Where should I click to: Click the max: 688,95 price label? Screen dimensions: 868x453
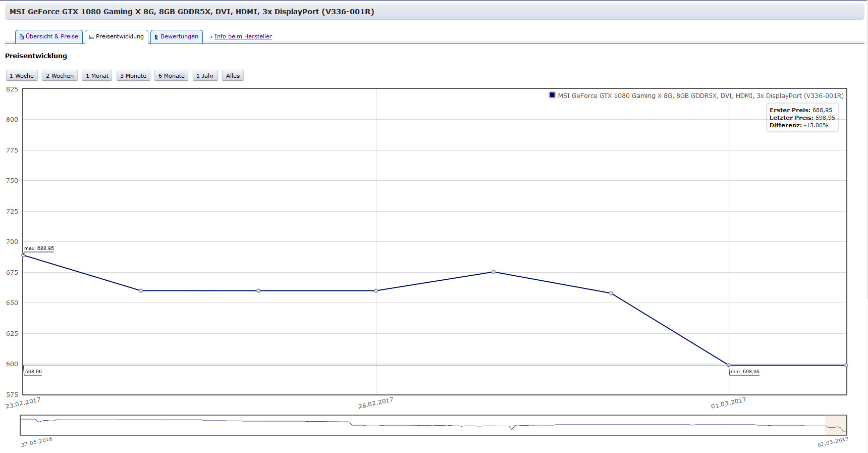(39, 248)
